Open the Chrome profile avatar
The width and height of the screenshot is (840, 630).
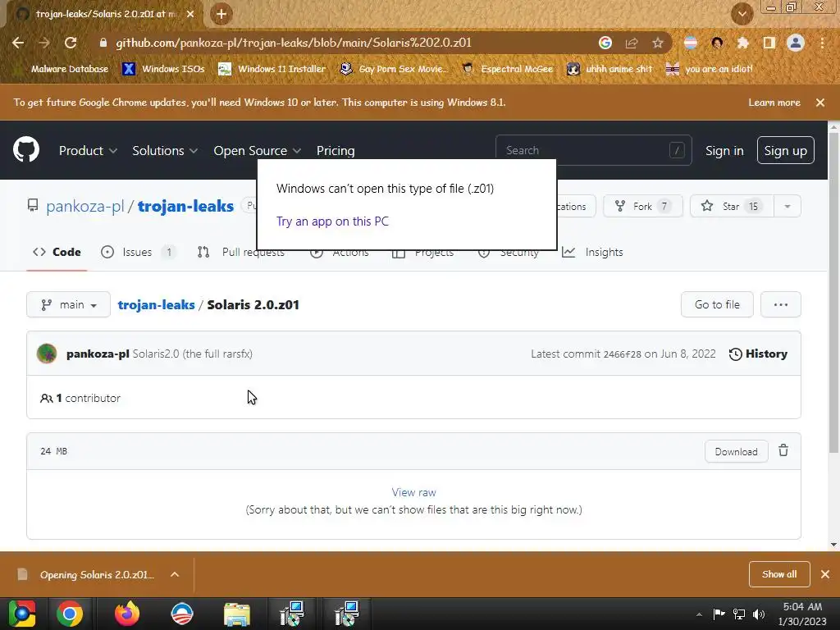[796, 43]
